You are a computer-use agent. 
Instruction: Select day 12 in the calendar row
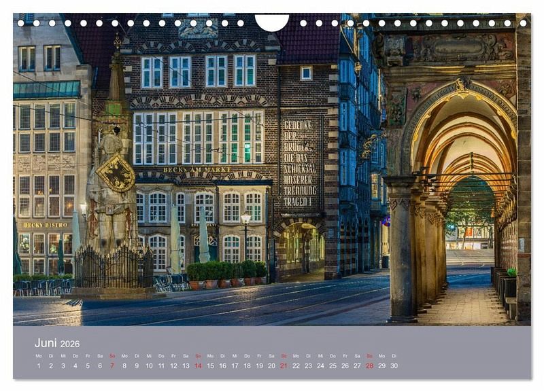pos(174,366)
